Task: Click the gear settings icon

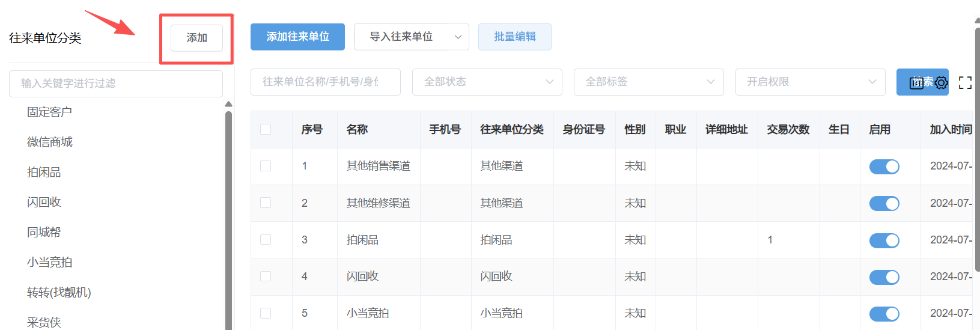Action: [x=941, y=83]
